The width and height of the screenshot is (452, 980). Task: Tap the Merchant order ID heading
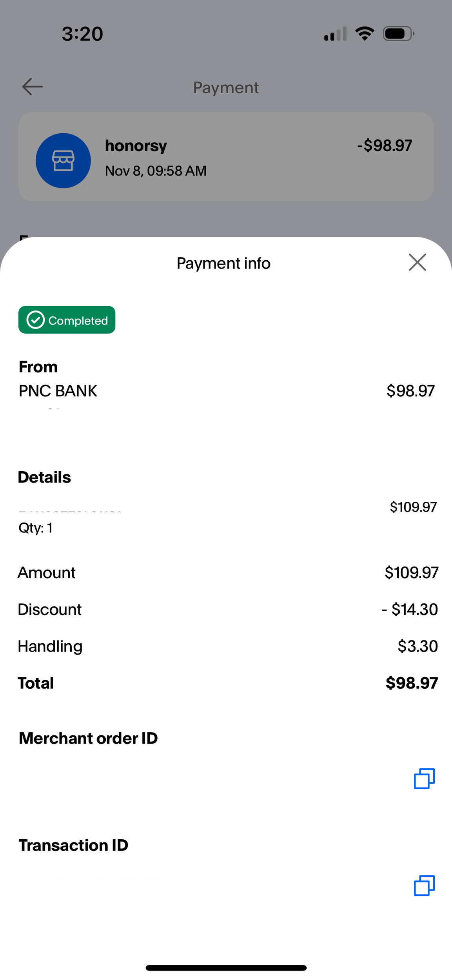pos(88,738)
